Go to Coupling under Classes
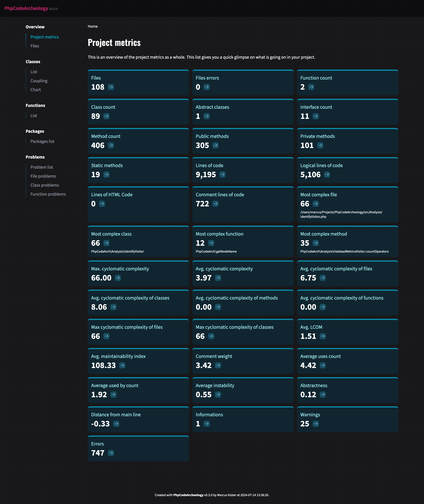The height and width of the screenshot is (504, 424). pyautogui.click(x=39, y=81)
